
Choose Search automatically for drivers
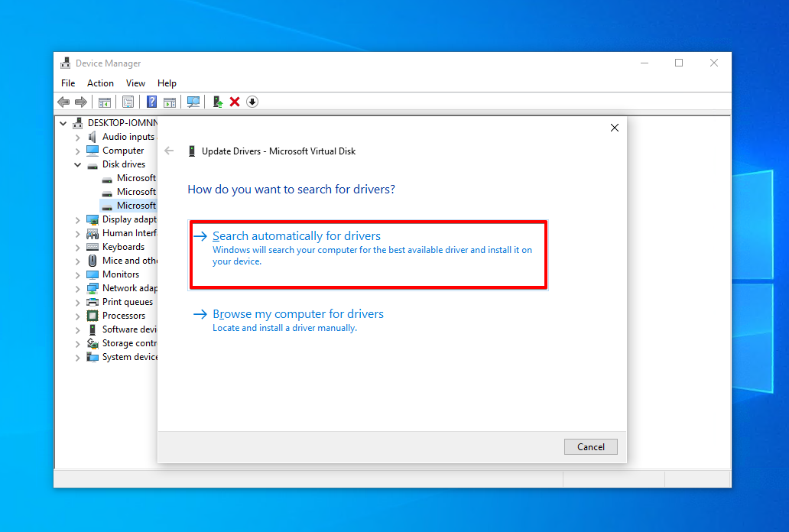click(x=368, y=255)
